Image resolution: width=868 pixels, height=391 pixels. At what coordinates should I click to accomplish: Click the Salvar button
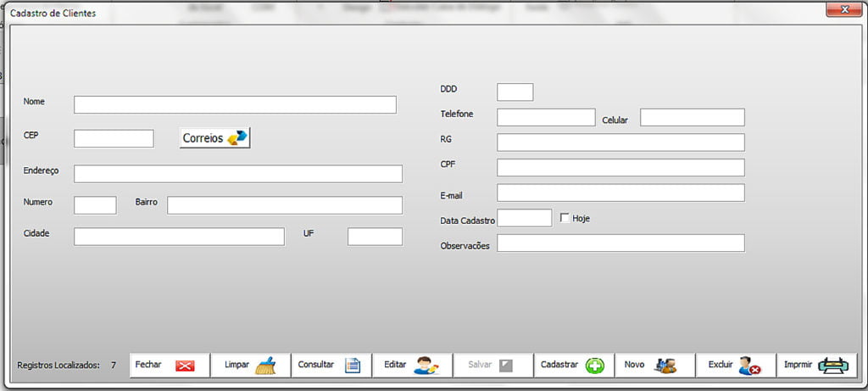pyautogui.click(x=492, y=366)
